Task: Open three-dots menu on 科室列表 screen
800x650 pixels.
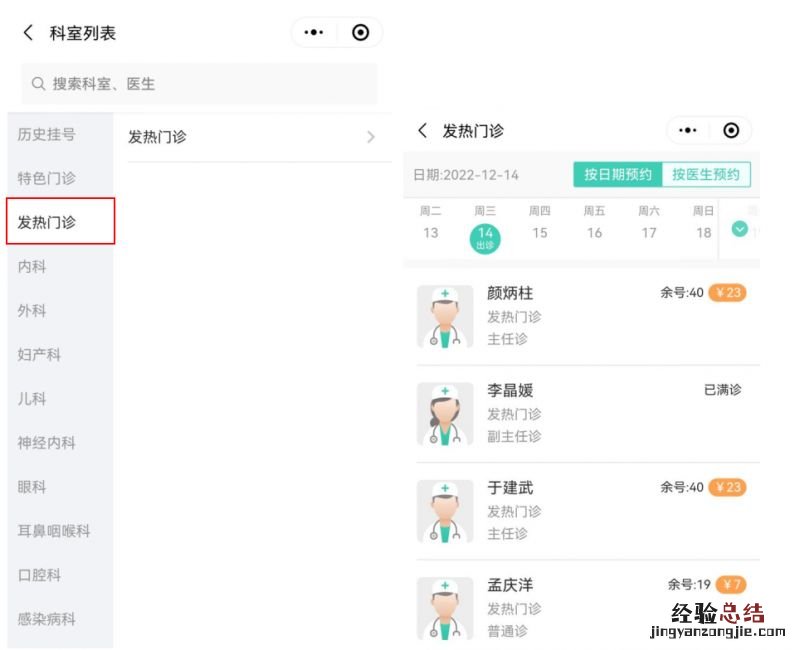Action: [x=314, y=33]
